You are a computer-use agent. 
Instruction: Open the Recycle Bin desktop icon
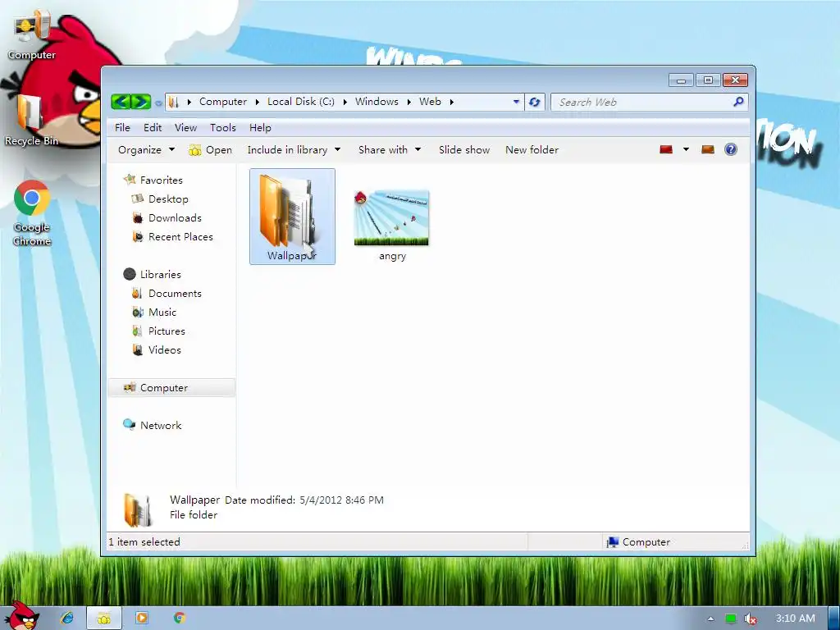coord(31,121)
